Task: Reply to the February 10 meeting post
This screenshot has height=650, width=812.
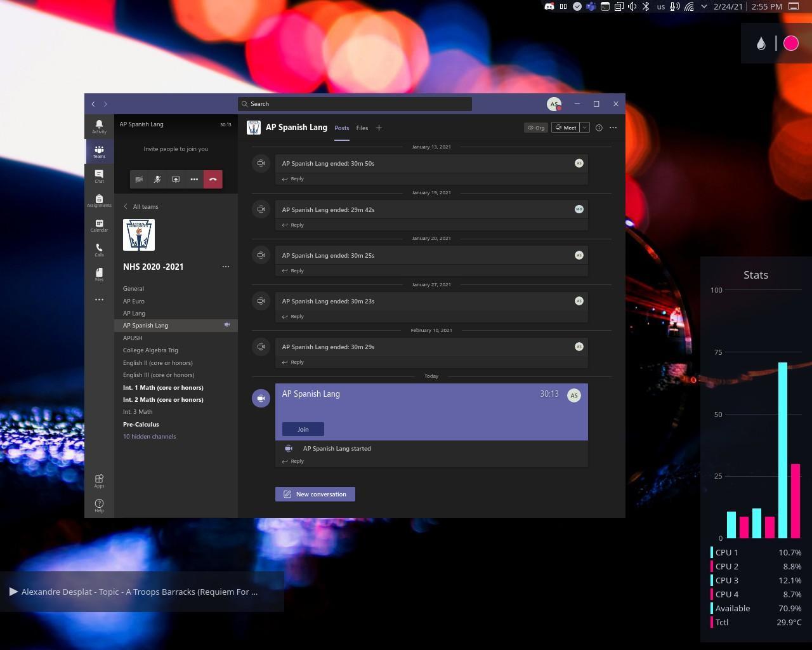Action: pos(292,362)
